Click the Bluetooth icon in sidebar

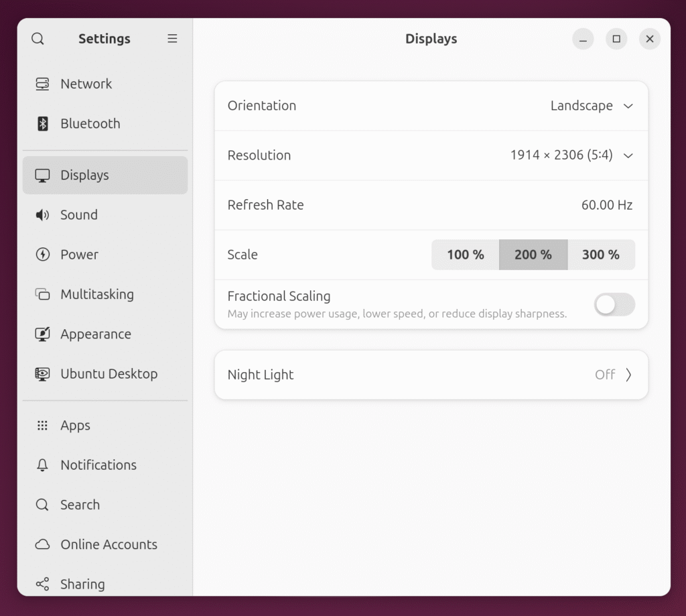tap(42, 123)
